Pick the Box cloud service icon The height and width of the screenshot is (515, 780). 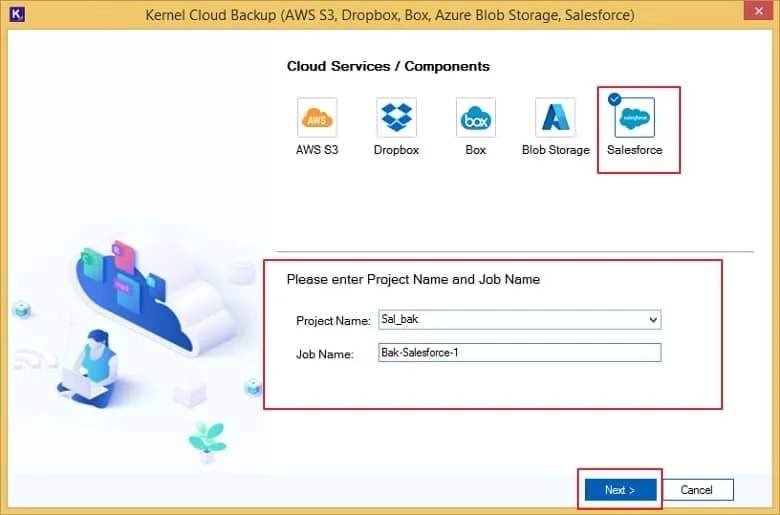(476, 117)
